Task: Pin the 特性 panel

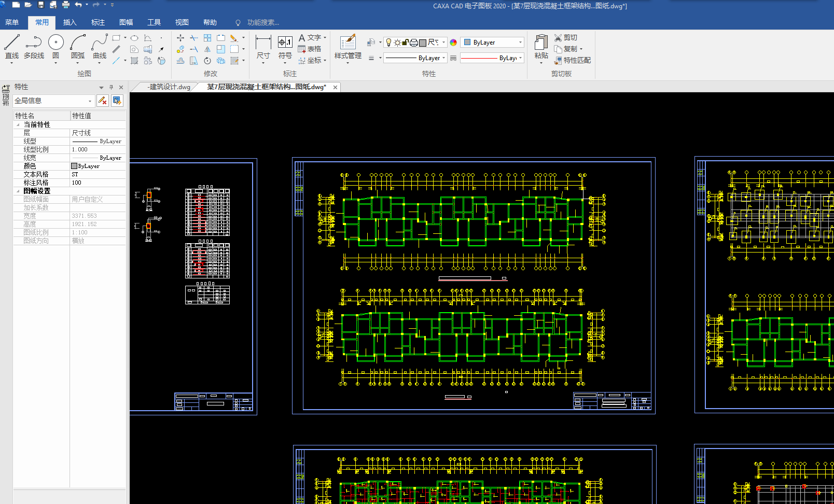Action: (x=111, y=87)
